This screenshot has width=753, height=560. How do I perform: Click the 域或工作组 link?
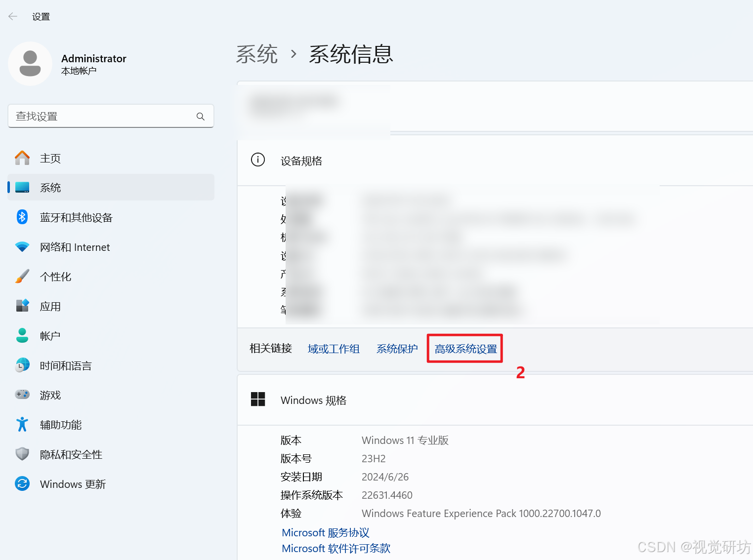click(334, 349)
